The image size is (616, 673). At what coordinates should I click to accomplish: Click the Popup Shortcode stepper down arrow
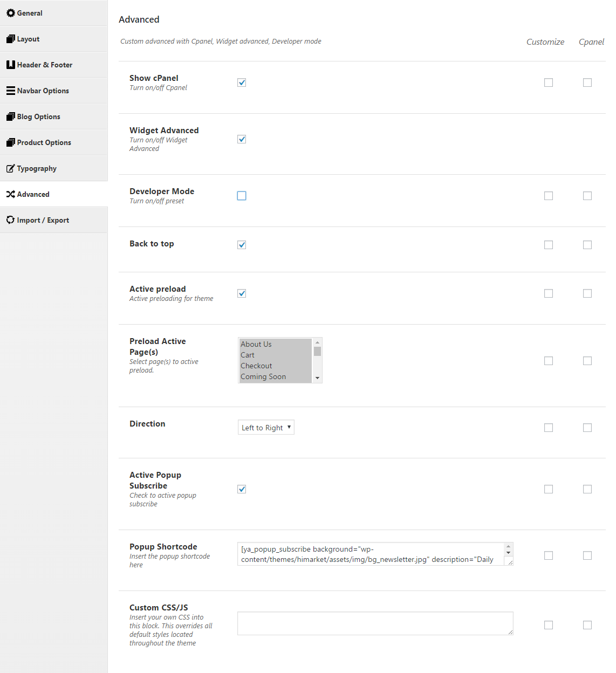pyautogui.click(x=508, y=553)
